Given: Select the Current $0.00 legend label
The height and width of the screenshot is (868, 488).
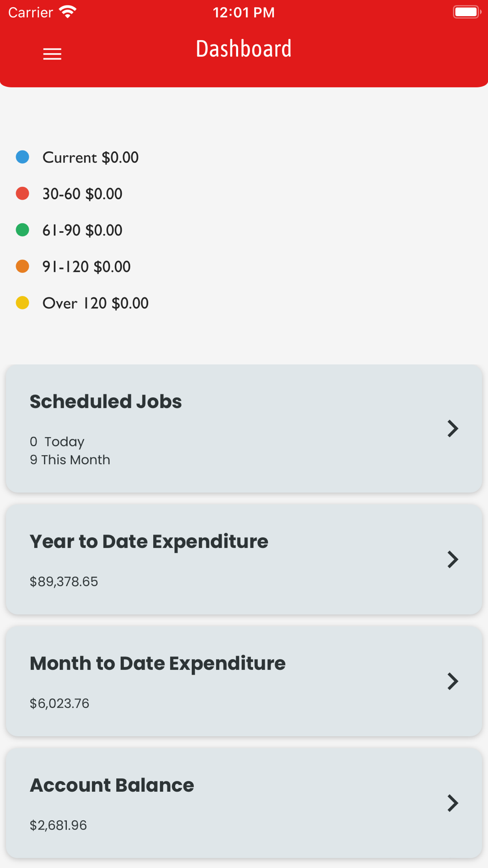Looking at the screenshot, I should pos(90,158).
